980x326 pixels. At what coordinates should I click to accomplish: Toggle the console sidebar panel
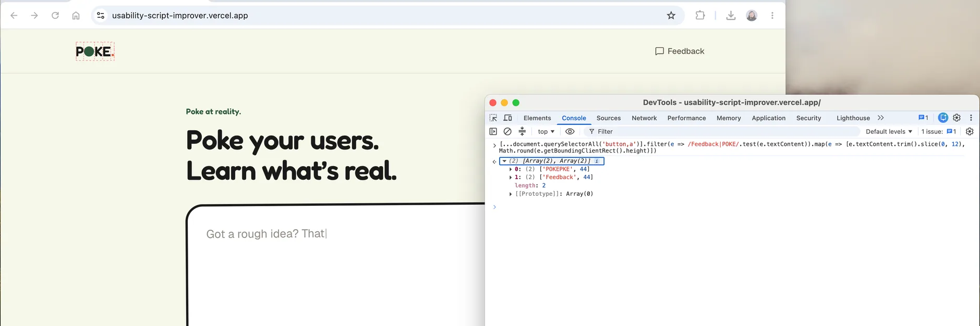[493, 132]
